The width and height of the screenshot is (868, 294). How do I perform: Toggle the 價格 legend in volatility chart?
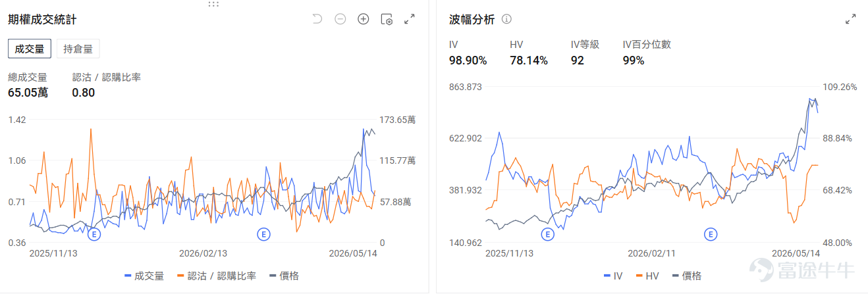click(x=686, y=276)
